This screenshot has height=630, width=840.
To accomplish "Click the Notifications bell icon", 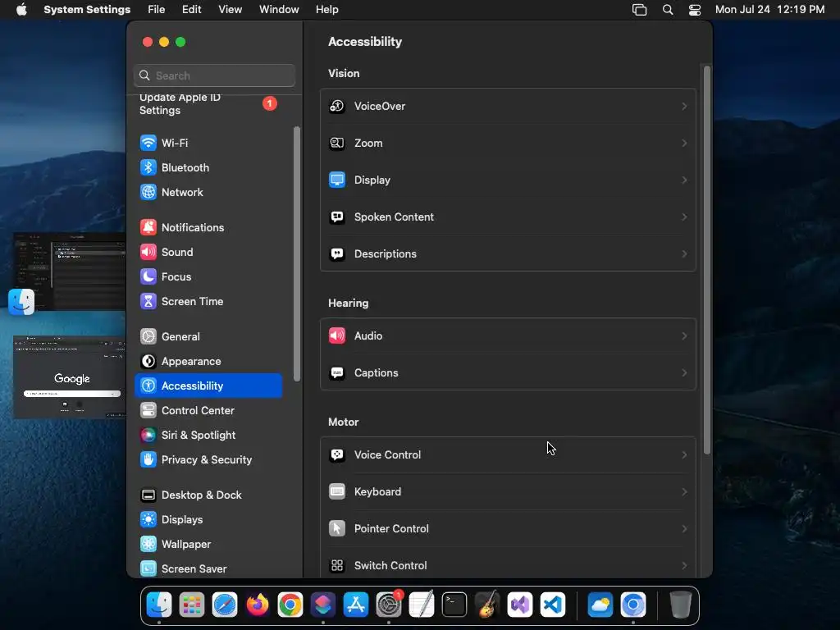I will (148, 228).
